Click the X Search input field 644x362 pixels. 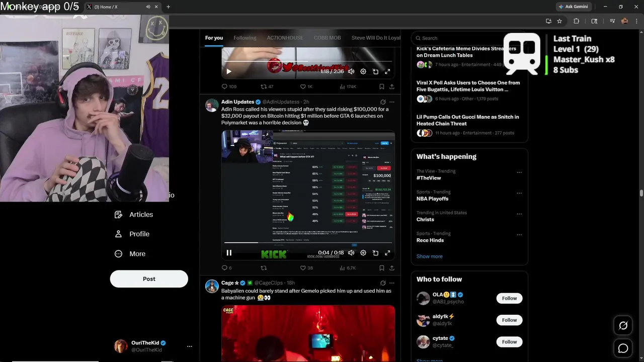tap(469, 38)
